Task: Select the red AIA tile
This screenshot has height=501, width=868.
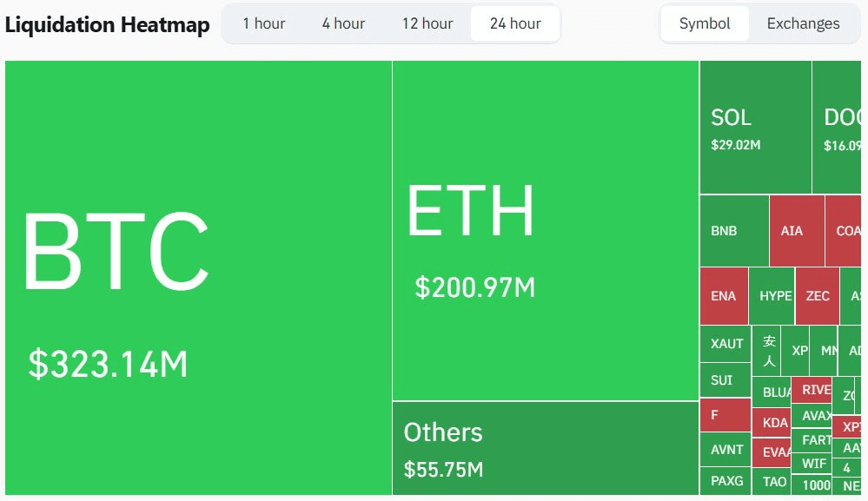Action: pyautogui.click(x=796, y=231)
